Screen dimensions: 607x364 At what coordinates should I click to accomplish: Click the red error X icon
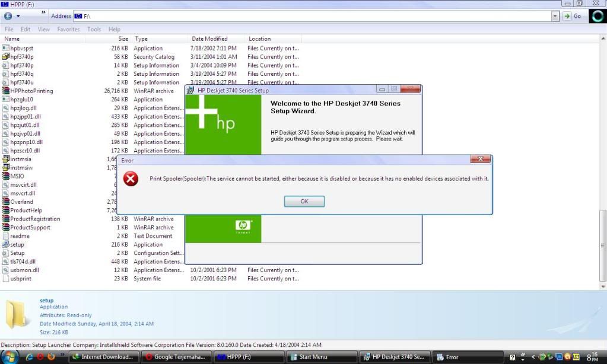[131, 178]
